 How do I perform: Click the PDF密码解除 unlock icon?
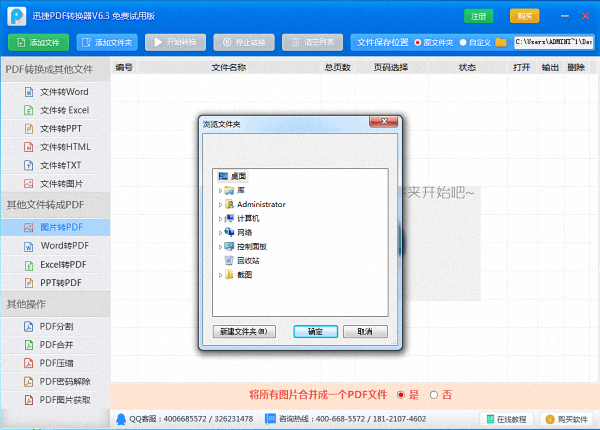29,381
